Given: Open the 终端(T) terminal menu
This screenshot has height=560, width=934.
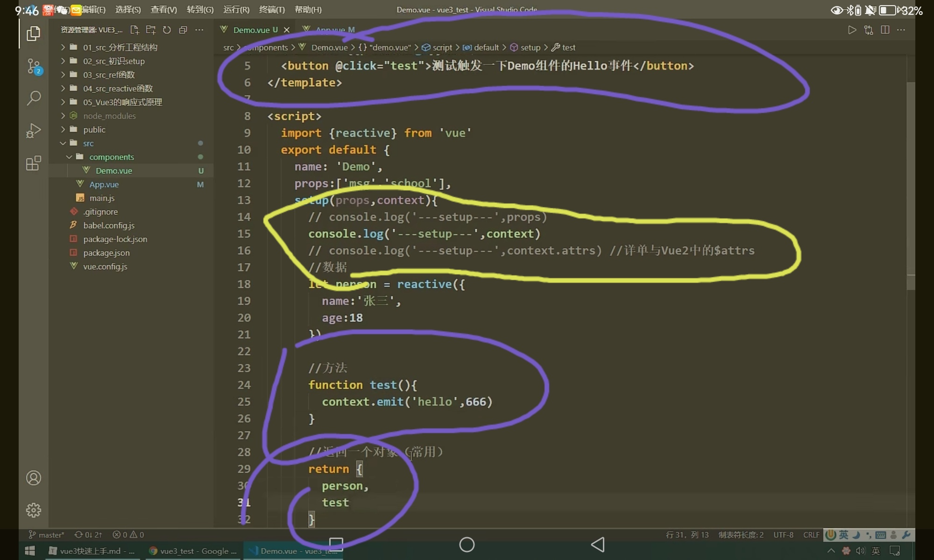Looking at the screenshot, I should [x=271, y=9].
